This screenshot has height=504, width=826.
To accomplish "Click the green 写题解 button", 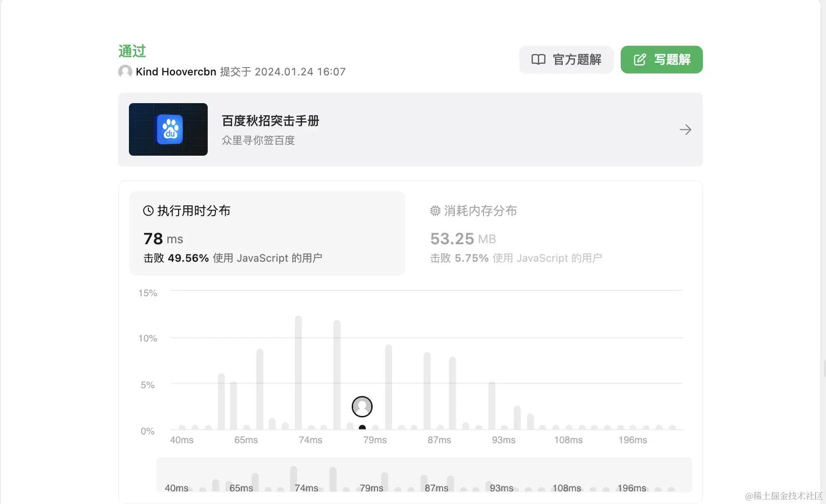I will coord(662,59).
